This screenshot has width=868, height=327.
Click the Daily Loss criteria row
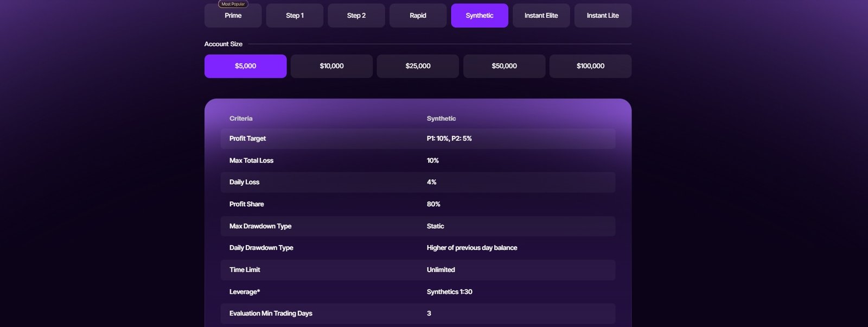[418, 182]
